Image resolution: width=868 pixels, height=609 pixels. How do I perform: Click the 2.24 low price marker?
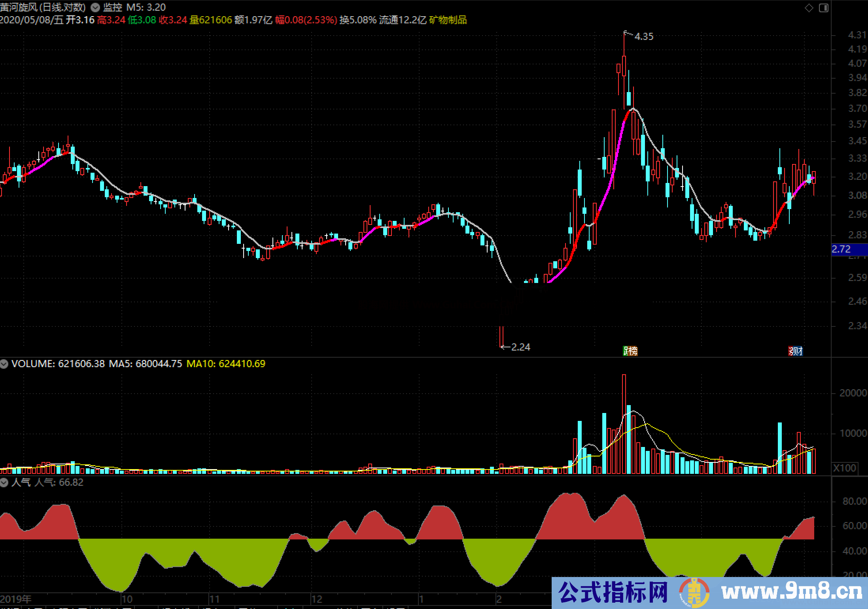tap(520, 347)
